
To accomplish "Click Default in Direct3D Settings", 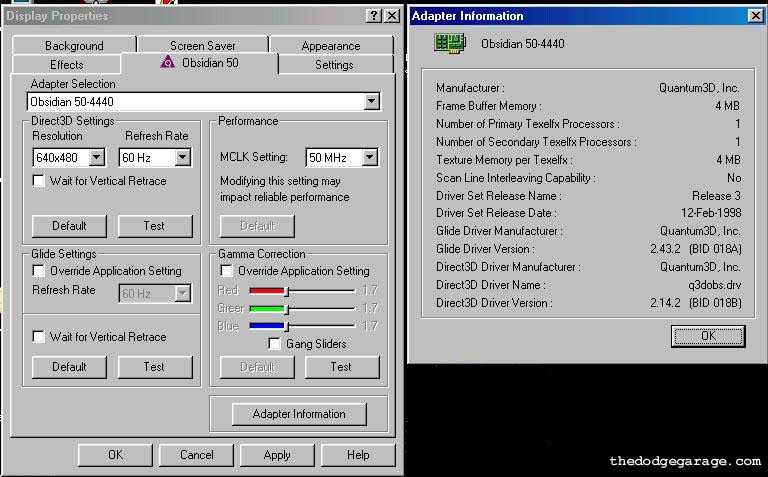I will (x=69, y=226).
